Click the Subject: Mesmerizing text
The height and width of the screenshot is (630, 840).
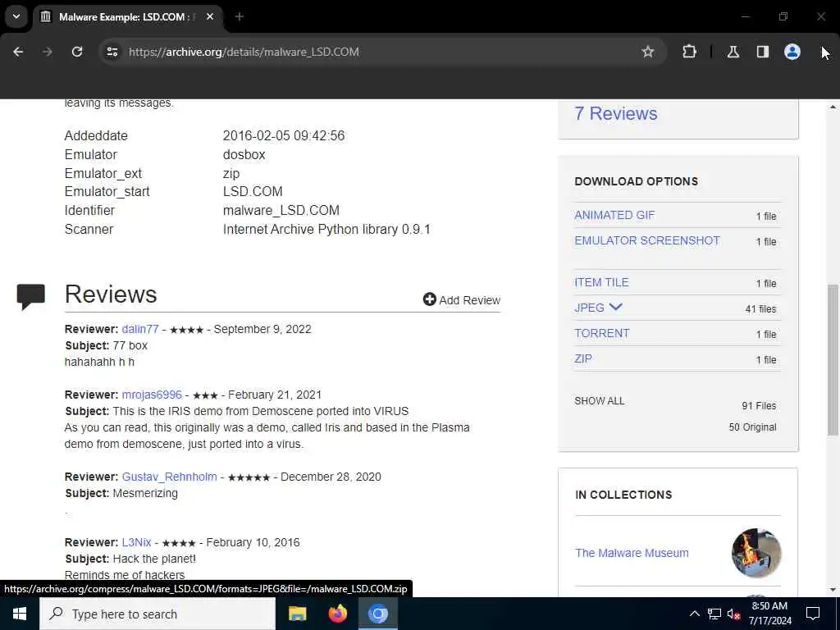[121, 493]
